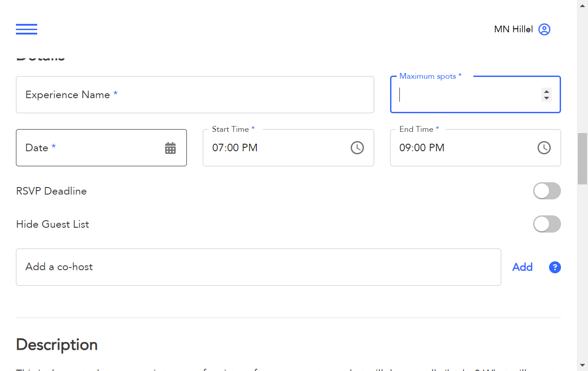Viewport: 588px width, 371px height.
Task: Click the Add a co-host field
Action: 259,267
